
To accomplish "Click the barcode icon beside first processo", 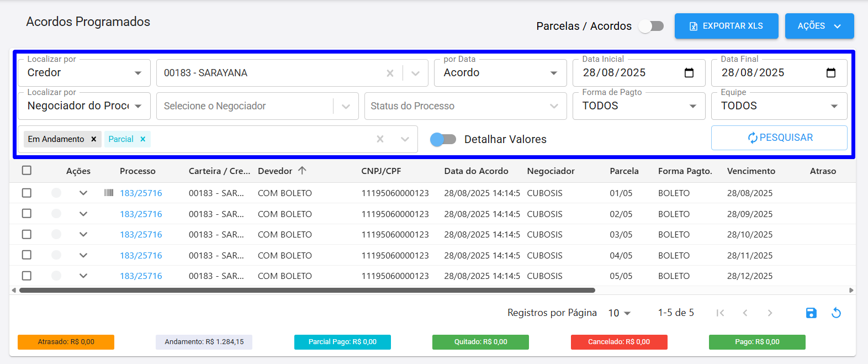I will pos(109,193).
